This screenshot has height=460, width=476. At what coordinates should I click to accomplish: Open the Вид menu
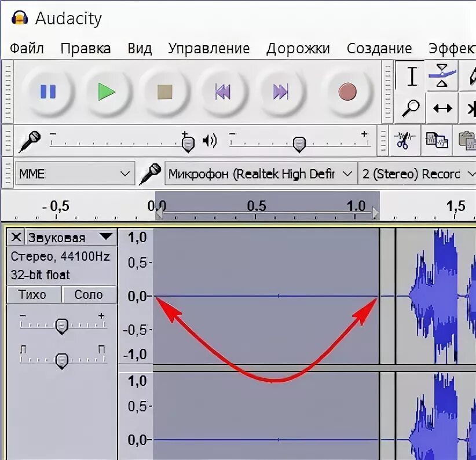click(140, 49)
